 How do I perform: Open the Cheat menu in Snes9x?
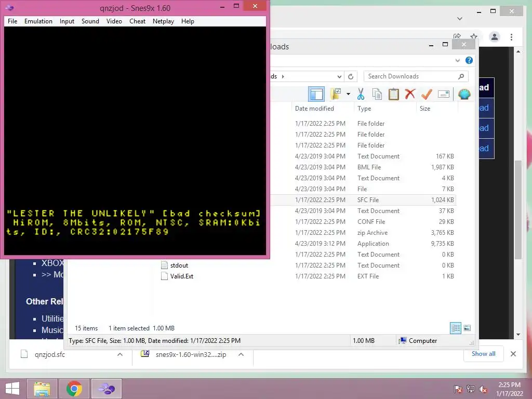coord(137,21)
